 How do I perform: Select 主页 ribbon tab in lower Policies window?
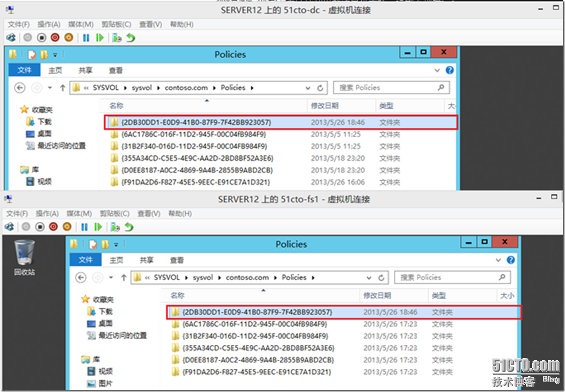[117, 260]
